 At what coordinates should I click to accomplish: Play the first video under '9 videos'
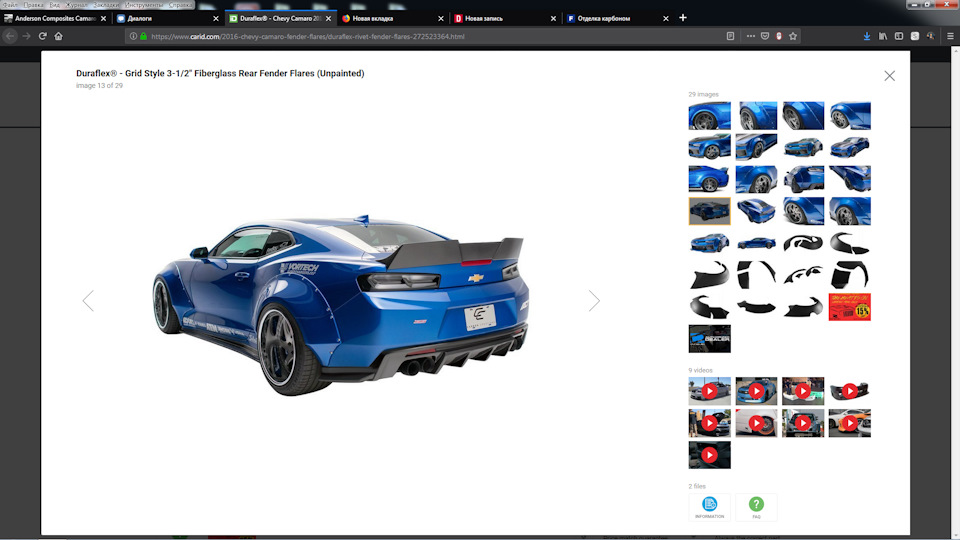[710, 391]
